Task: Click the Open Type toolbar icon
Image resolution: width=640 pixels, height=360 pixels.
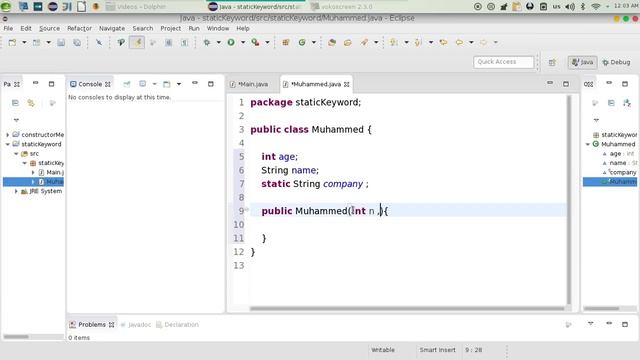Action: [332, 42]
